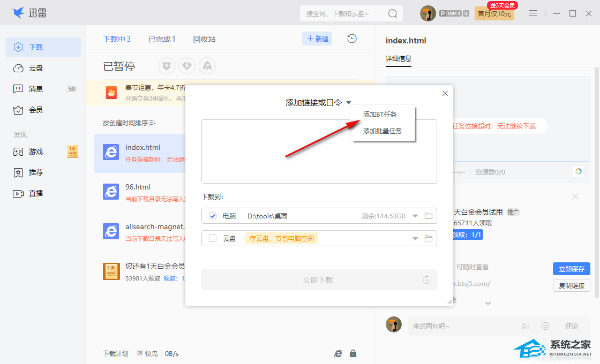This screenshot has width=600, height=364.
Task: Expand the cloud disk path dropdown
Action: coord(415,238)
